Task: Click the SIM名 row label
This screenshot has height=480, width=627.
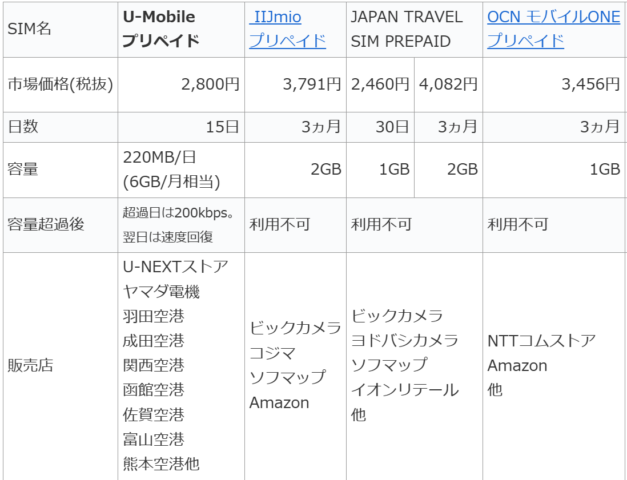Action: tap(29, 29)
